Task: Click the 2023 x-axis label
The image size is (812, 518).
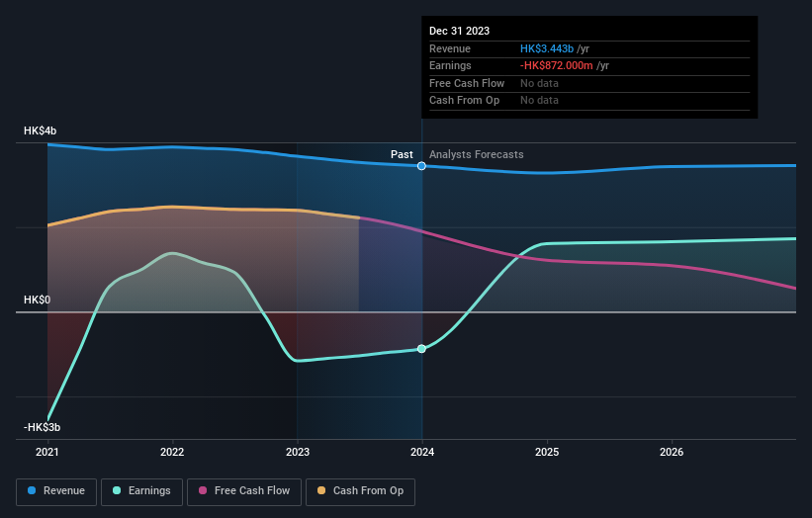Action: [298, 452]
